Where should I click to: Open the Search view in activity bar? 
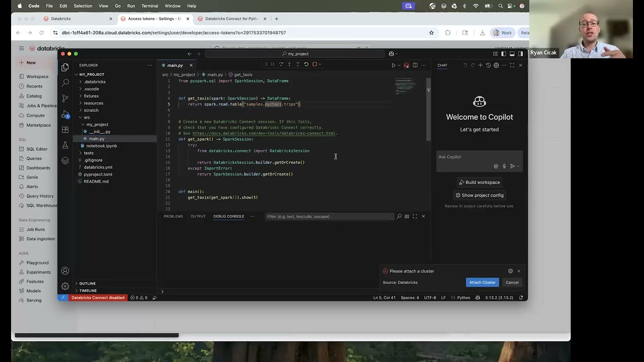point(65,82)
